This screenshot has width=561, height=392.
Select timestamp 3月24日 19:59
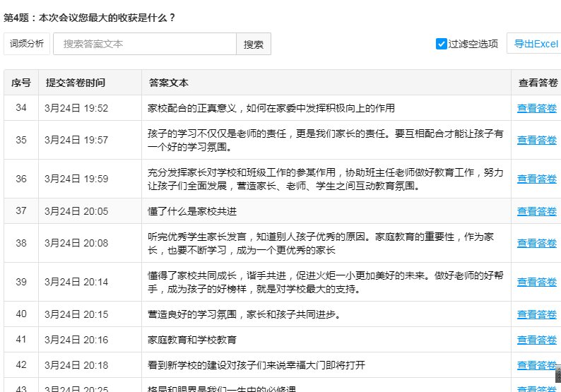click(x=76, y=179)
